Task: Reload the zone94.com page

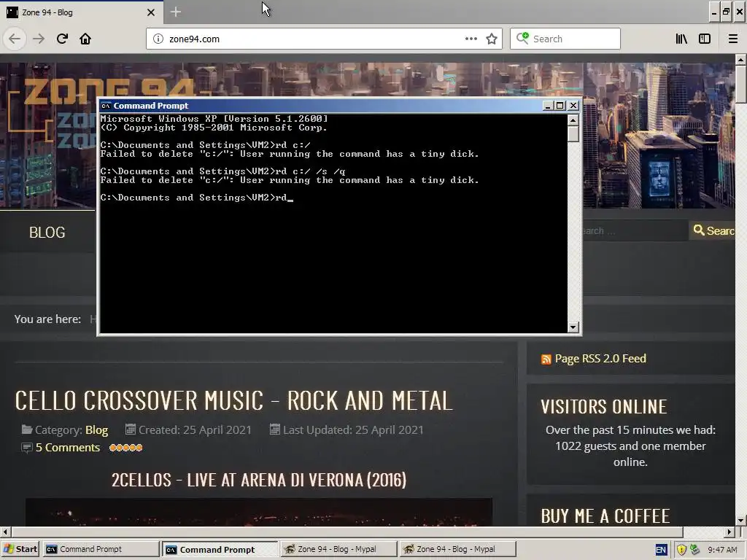Action: coord(62,39)
